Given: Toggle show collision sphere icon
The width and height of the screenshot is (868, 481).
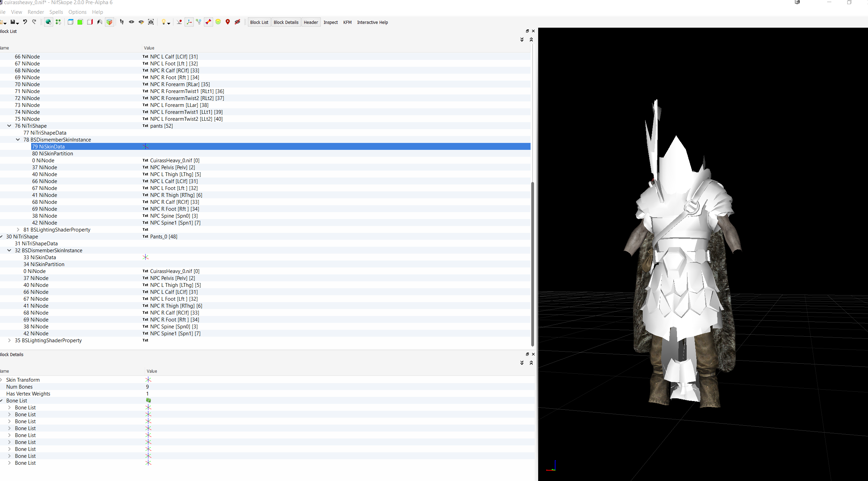Looking at the screenshot, I should [218, 22].
